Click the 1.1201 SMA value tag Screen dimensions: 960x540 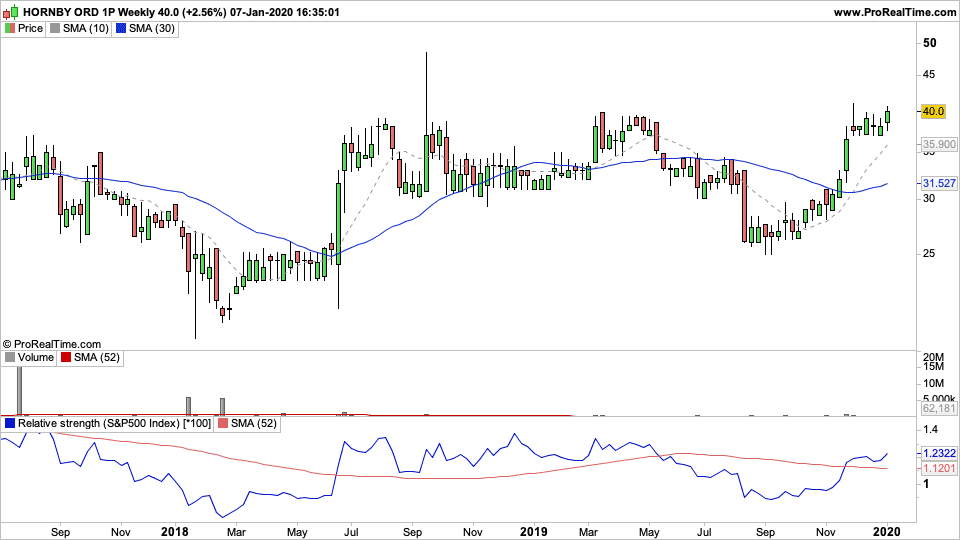(x=939, y=468)
